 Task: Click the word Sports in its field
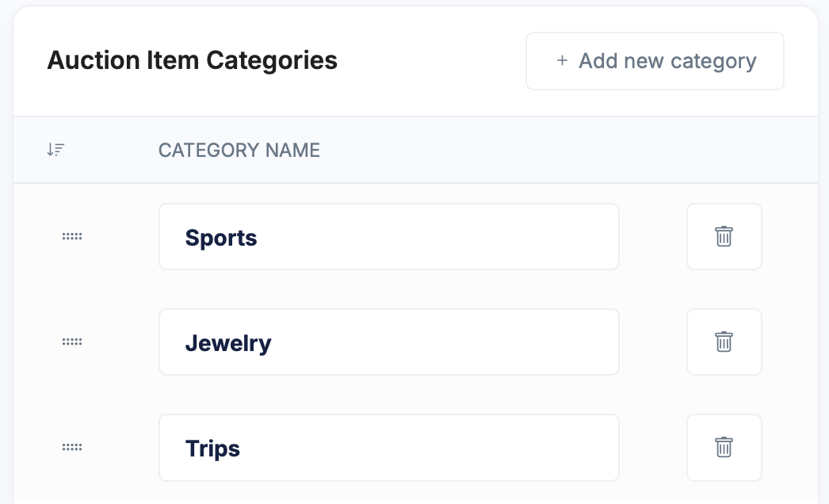pyautogui.click(x=221, y=238)
